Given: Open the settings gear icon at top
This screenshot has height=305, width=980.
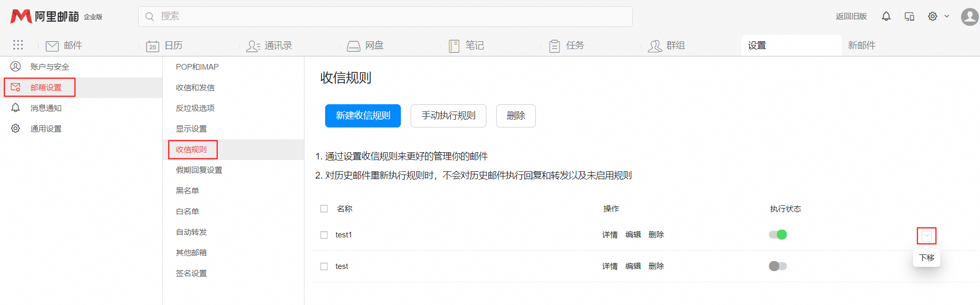Looking at the screenshot, I should [932, 17].
